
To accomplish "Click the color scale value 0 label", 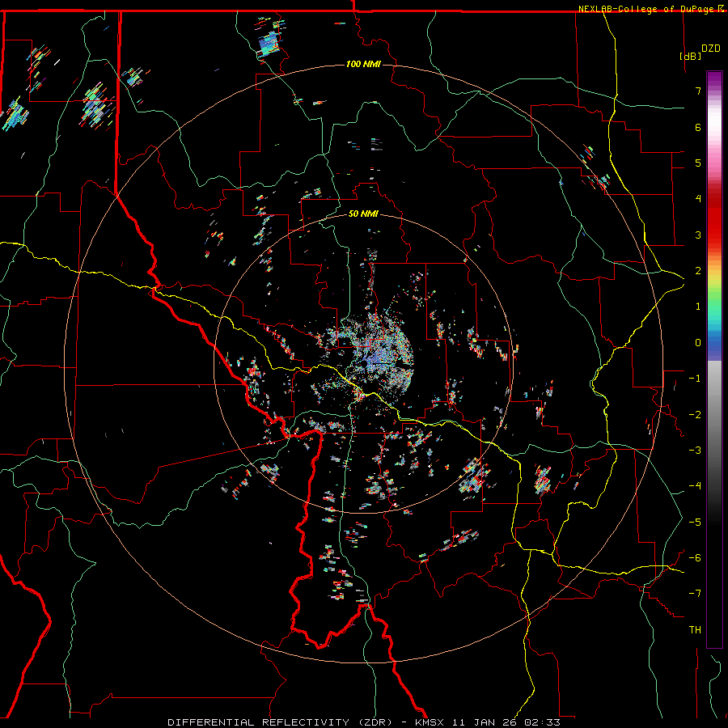I will 698,343.
